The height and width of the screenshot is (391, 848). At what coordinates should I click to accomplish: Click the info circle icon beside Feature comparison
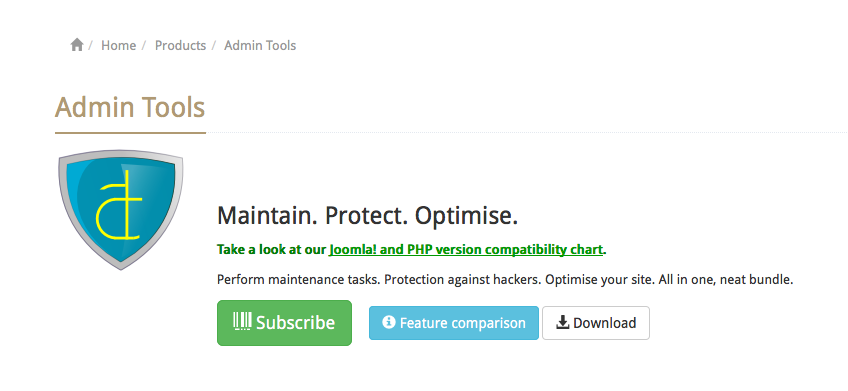point(388,322)
